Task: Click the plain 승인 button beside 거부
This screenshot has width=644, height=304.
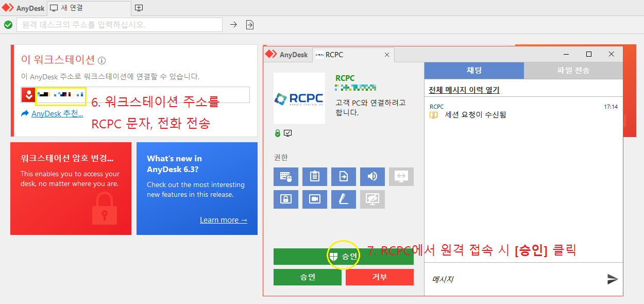Action: (308, 277)
